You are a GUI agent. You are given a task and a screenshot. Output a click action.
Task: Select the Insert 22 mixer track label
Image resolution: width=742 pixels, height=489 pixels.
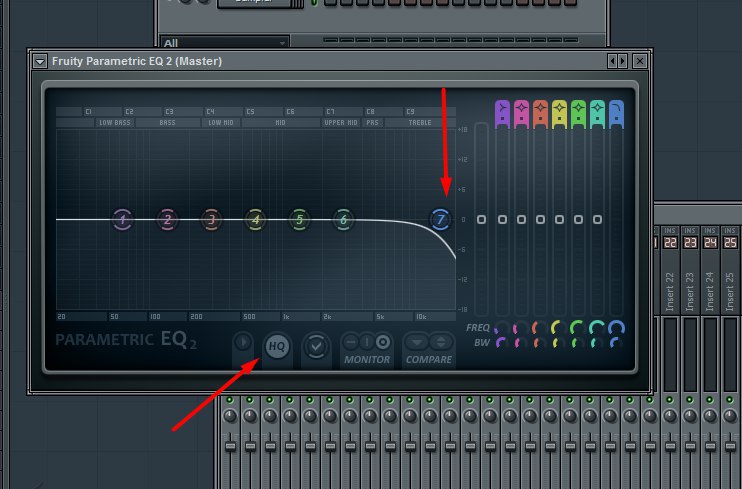pyautogui.click(x=670, y=292)
